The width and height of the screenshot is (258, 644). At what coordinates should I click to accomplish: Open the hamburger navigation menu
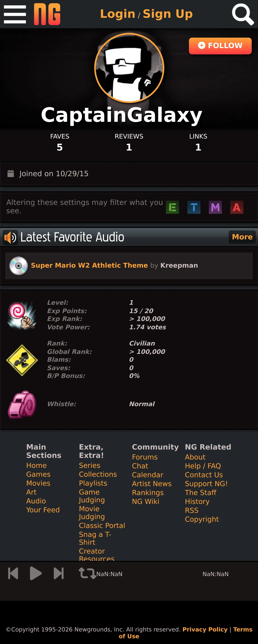pos(15,14)
